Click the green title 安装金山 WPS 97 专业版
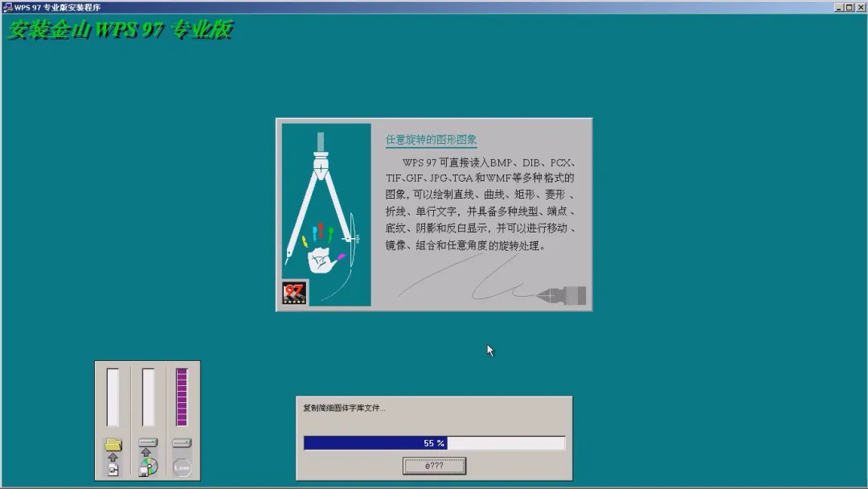 pos(120,30)
